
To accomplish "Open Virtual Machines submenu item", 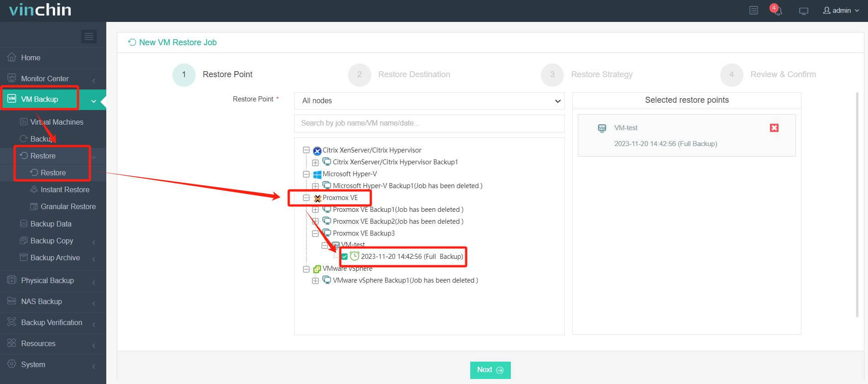I will [57, 122].
